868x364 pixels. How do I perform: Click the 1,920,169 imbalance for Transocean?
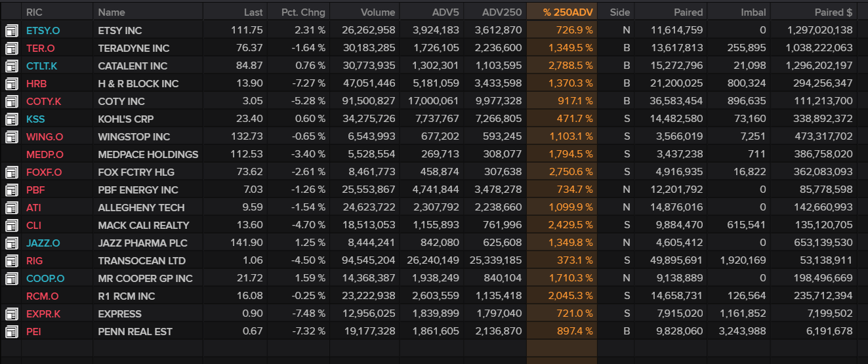coord(743,260)
